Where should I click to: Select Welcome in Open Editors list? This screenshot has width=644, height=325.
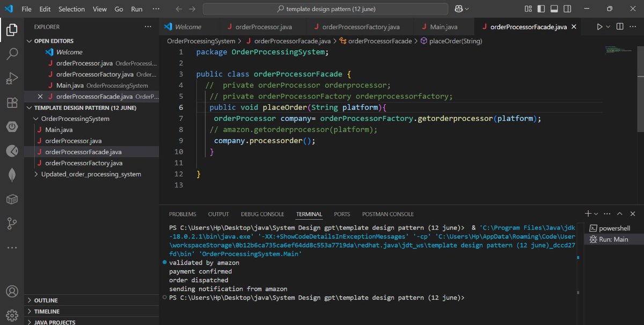69,52
